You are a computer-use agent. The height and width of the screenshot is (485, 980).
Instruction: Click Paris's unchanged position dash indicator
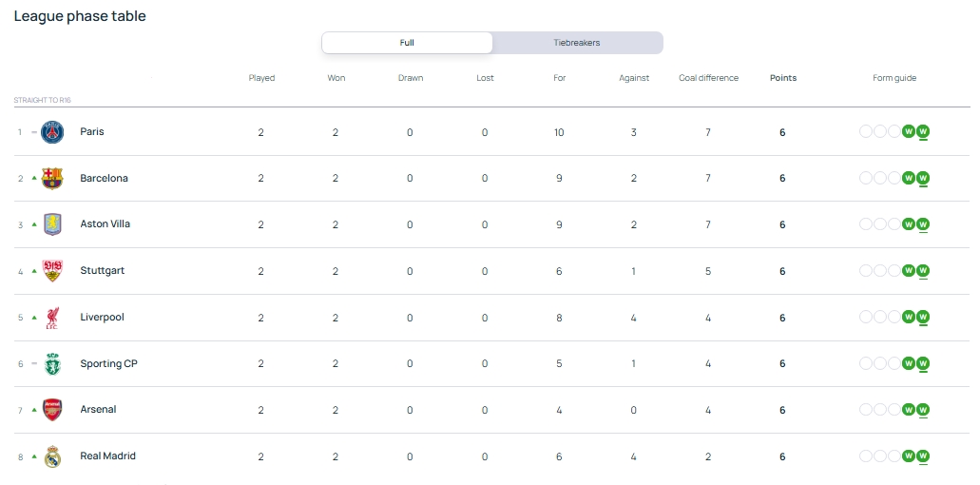[34, 132]
